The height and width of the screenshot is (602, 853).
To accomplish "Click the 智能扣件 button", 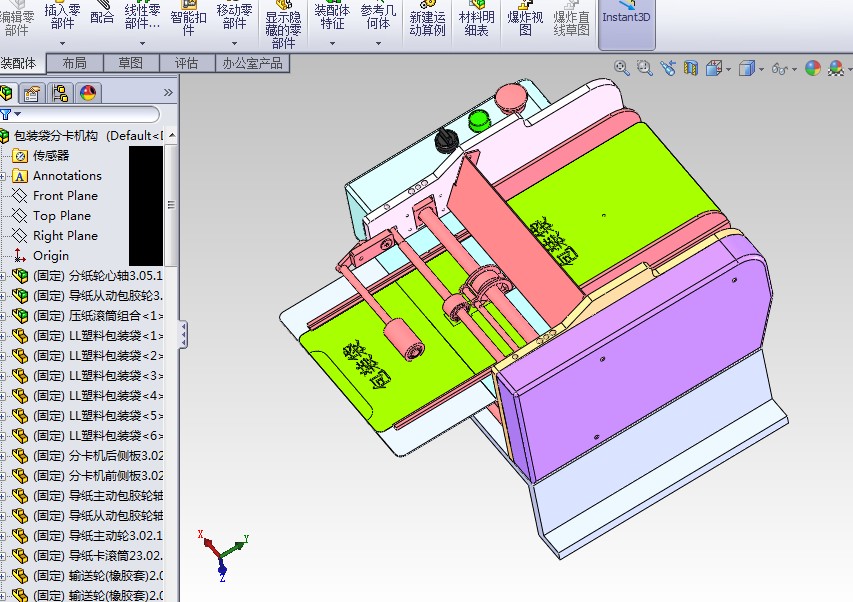I will point(188,18).
